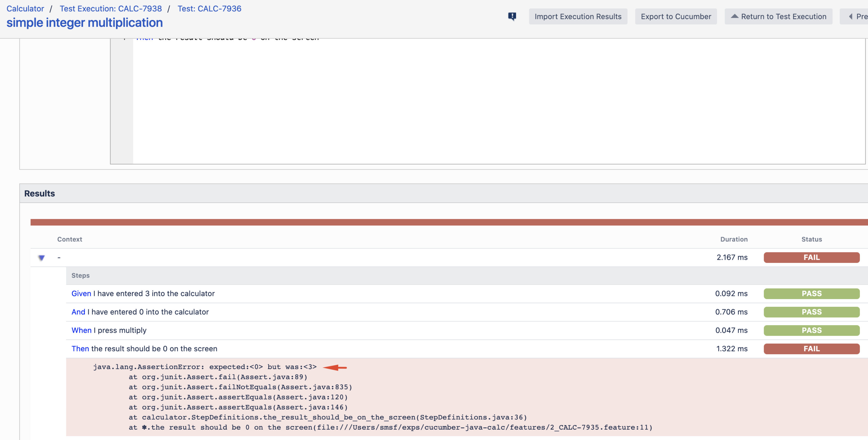868x440 pixels.
Task: Click Export to Cucumber button
Action: point(676,16)
